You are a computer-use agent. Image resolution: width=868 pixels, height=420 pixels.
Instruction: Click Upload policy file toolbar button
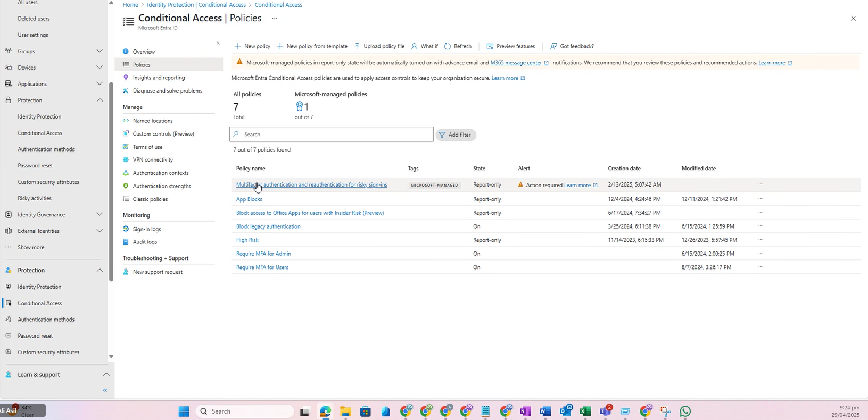379,46
